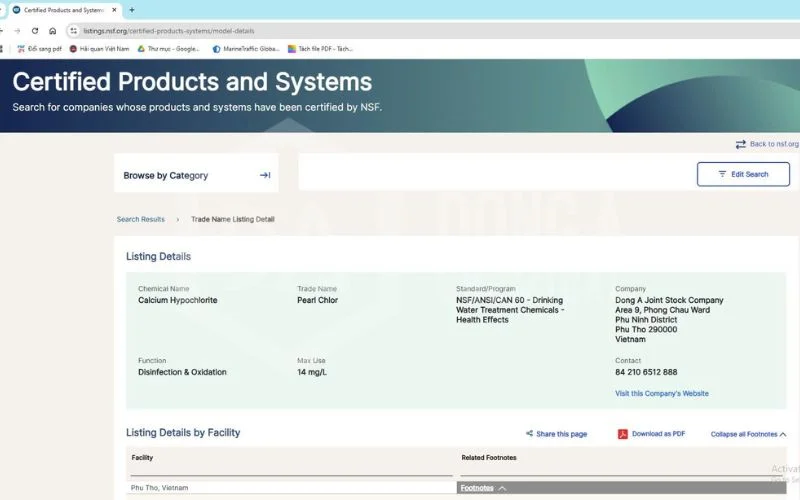
Task: Open the Hải quan Việt Nam bookmark
Action: point(99,49)
